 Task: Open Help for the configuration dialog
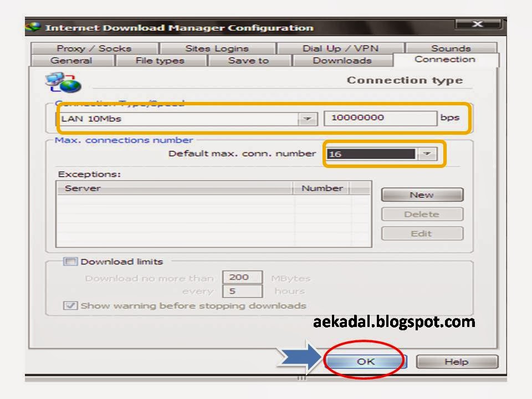(x=457, y=362)
